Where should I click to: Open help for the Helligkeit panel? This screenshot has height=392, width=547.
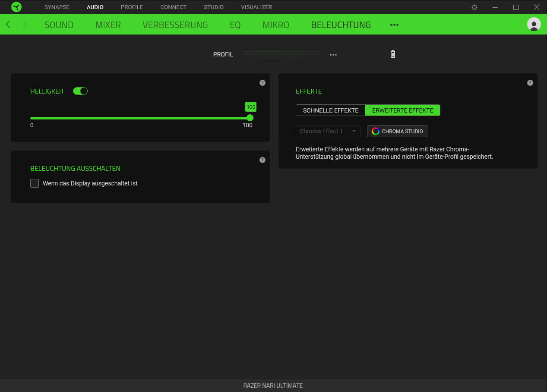(262, 83)
